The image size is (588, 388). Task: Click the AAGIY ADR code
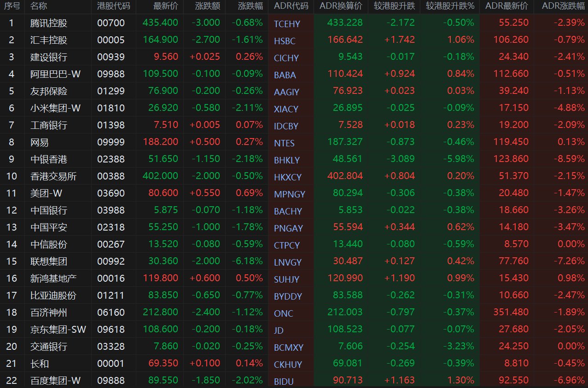[x=286, y=92]
